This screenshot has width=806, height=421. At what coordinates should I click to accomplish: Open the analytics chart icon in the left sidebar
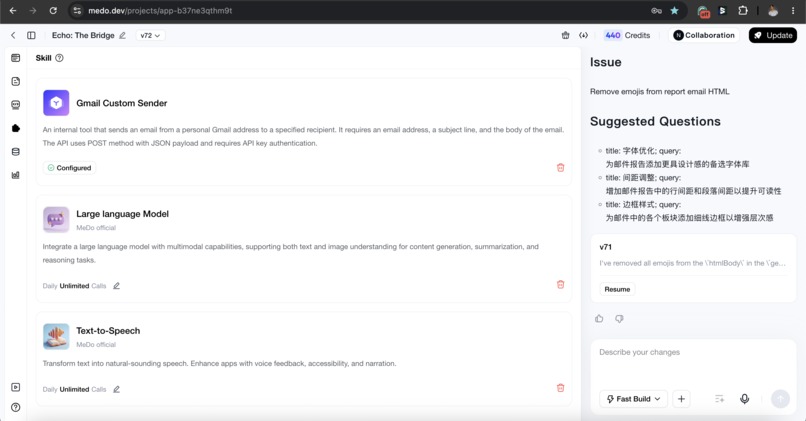[x=15, y=175]
